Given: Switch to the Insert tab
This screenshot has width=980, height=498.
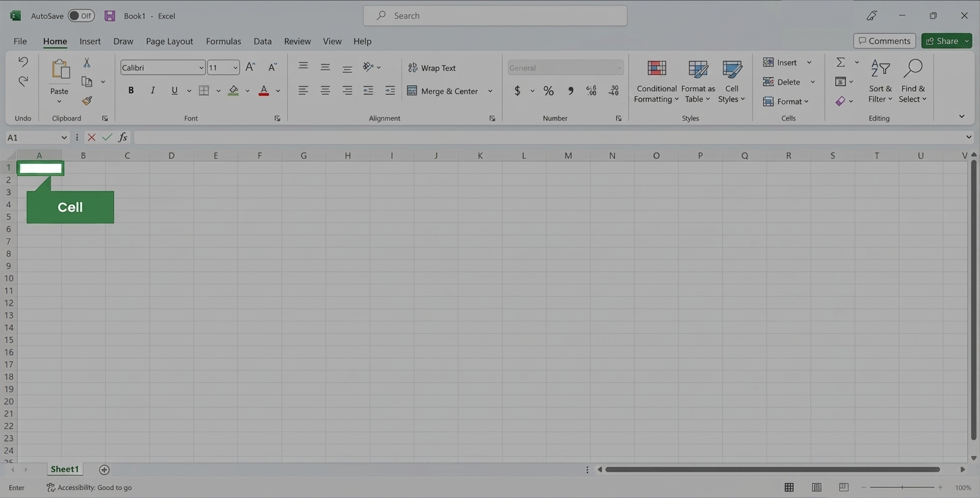Looking at the screenshot, I should (x=90, y=41).
